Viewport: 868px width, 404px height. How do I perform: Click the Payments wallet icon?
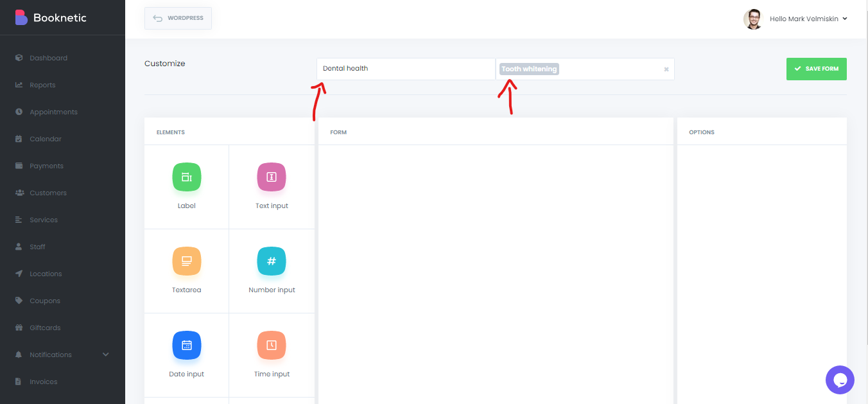point(19,166)
